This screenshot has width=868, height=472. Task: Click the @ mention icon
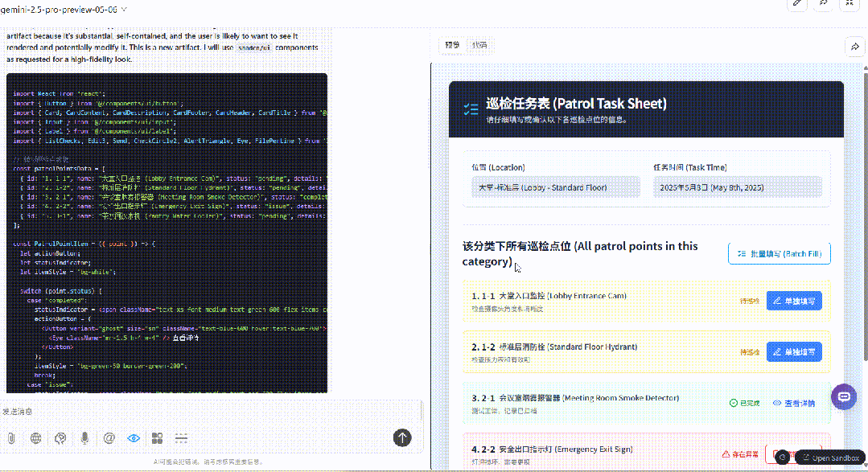[x=109, y=438]
